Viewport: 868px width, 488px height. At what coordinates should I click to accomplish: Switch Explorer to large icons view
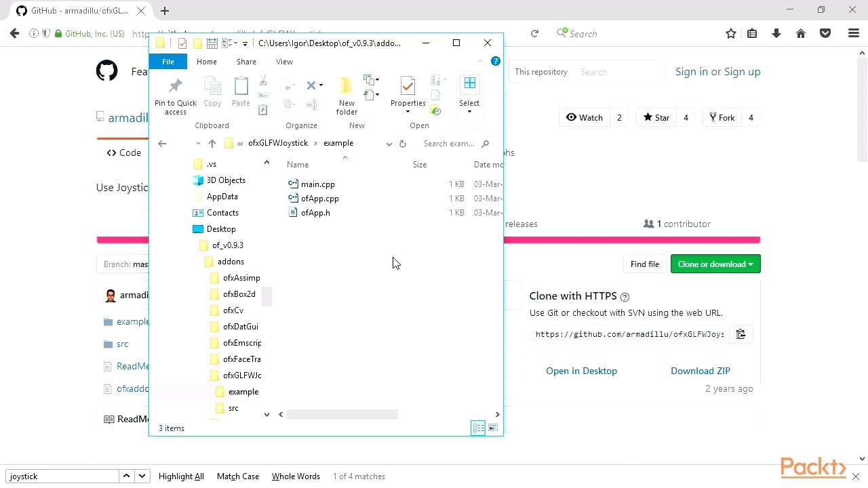493,428
